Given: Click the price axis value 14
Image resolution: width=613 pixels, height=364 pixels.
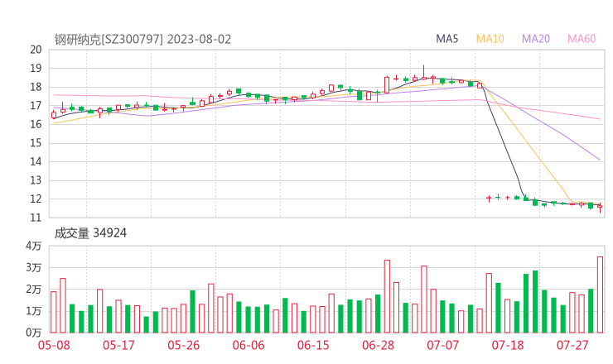Looking at the screenshot, I should (x=36, y=161).
